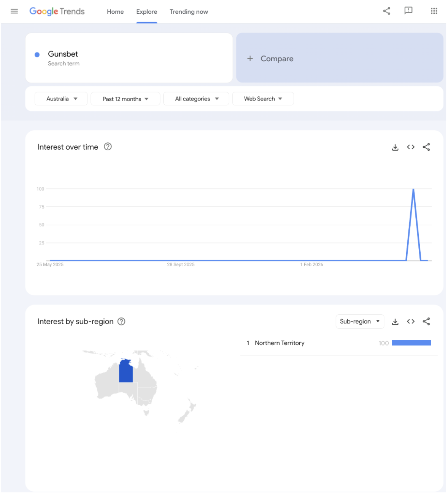Select Northern Territory in the list
448x494 pixels.
tap(280, 343)
